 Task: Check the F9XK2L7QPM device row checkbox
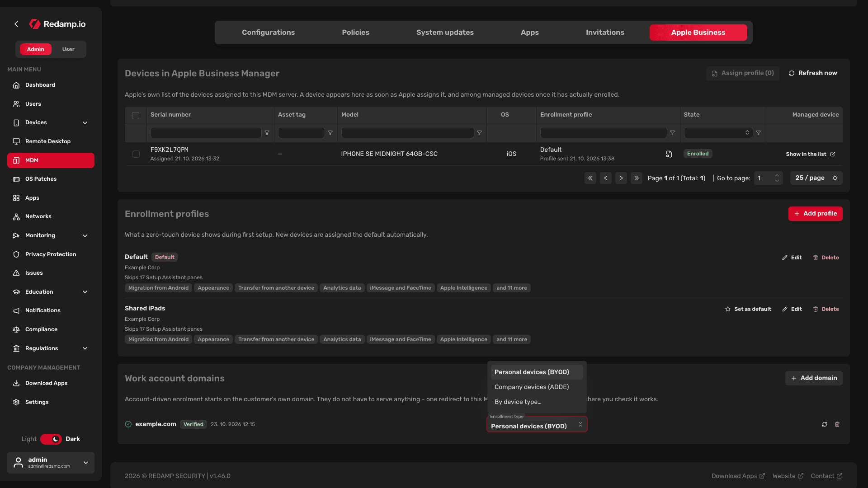136,154
